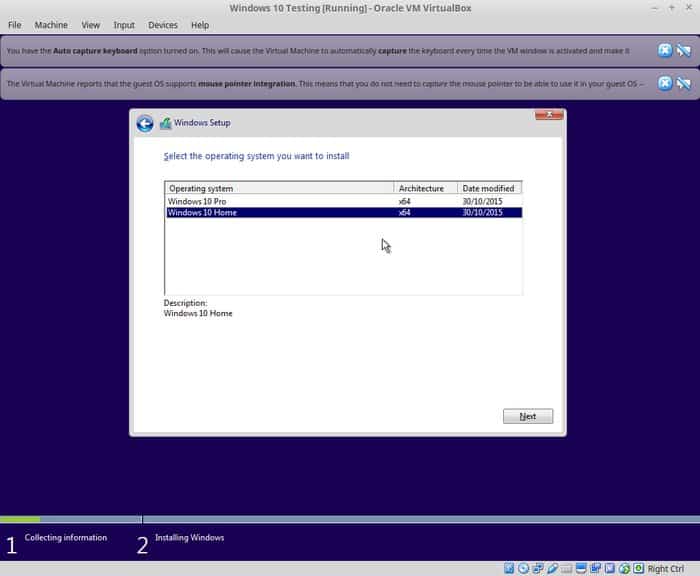Open the Help menu

[x=200, y=25]
